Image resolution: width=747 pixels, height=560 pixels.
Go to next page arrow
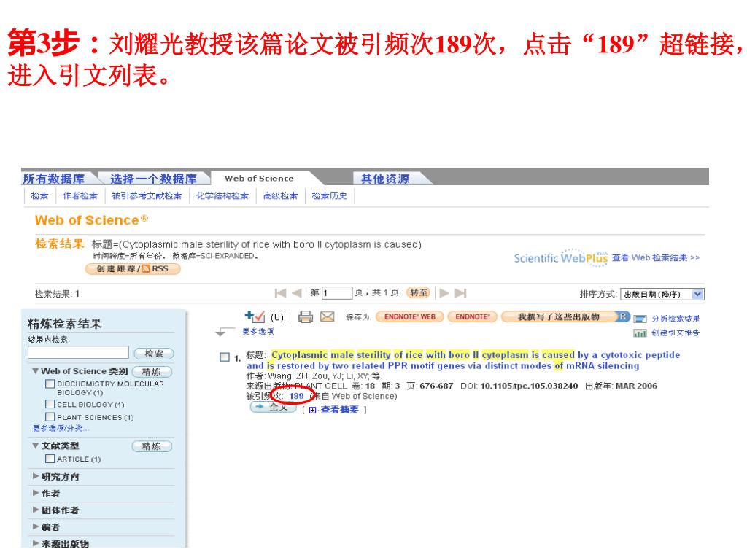tap(444, 293)
